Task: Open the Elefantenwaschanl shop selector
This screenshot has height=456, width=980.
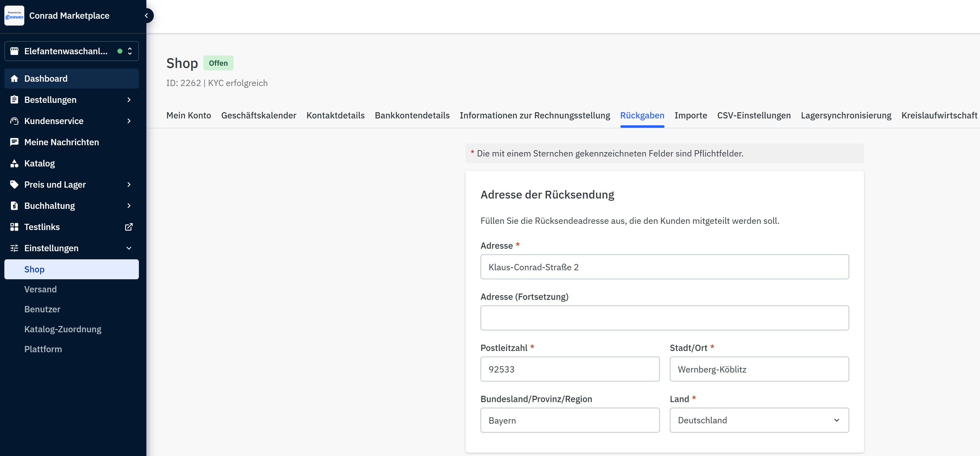Action: [72, 51]
